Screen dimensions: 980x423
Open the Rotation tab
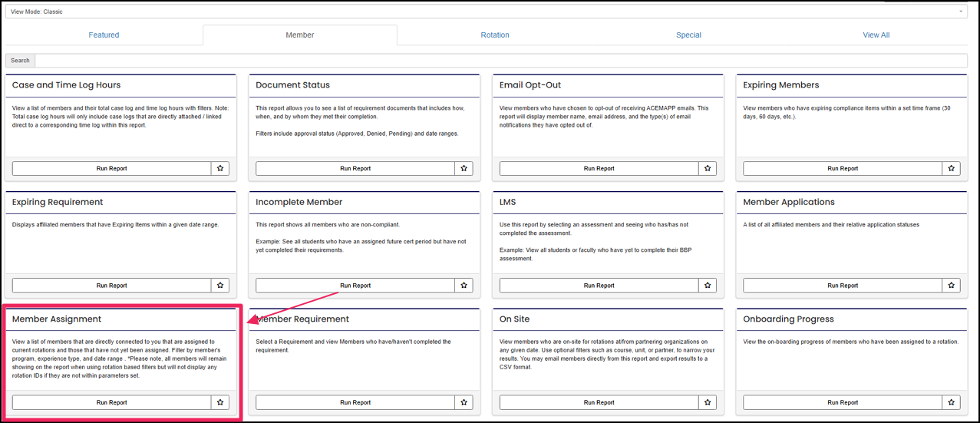tap(495, 35)
